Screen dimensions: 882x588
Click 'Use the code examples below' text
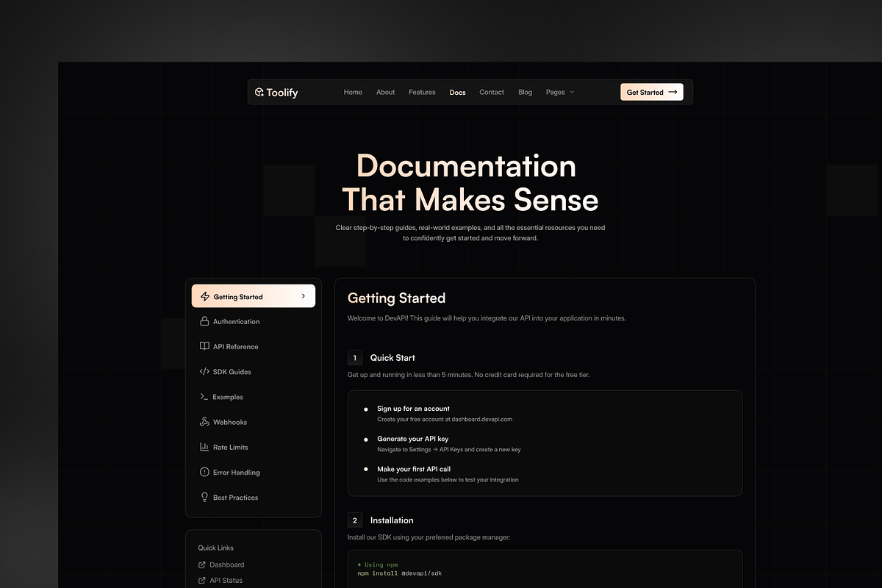pos(448,479)
